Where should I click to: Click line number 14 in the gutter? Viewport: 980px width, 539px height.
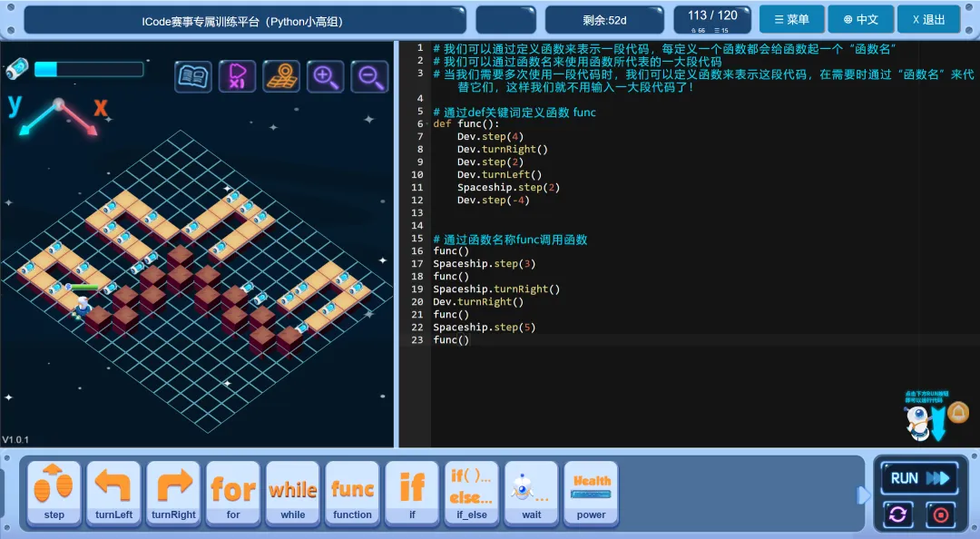[x=416, y=225]
